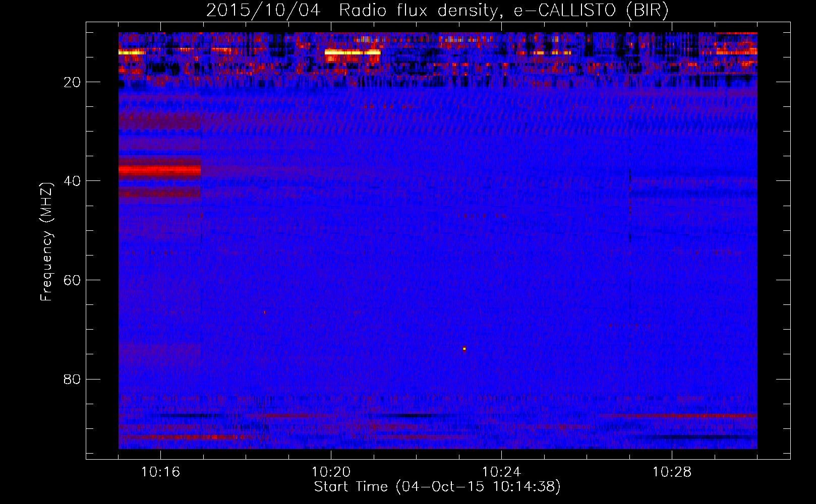Click the 'Frequency (MHZ)' vertical axis label

click(46, 242)
